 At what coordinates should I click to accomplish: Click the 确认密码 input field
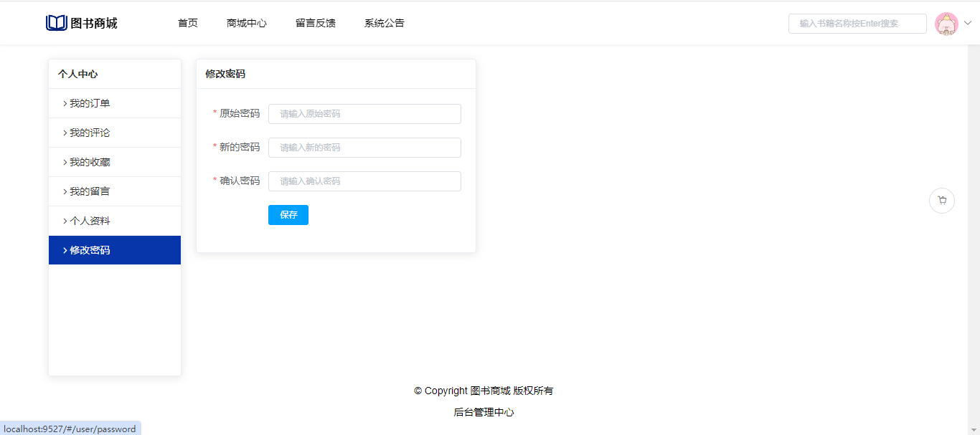[364, 181]
